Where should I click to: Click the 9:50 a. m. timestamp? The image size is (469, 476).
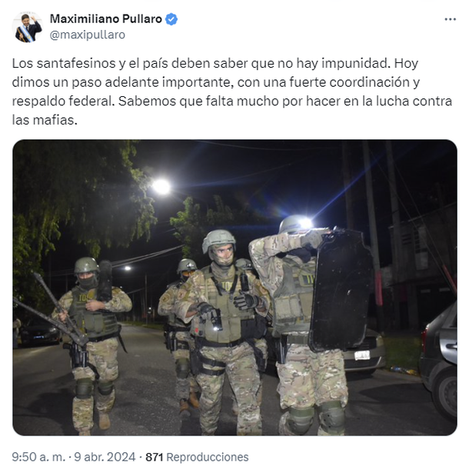38,457
